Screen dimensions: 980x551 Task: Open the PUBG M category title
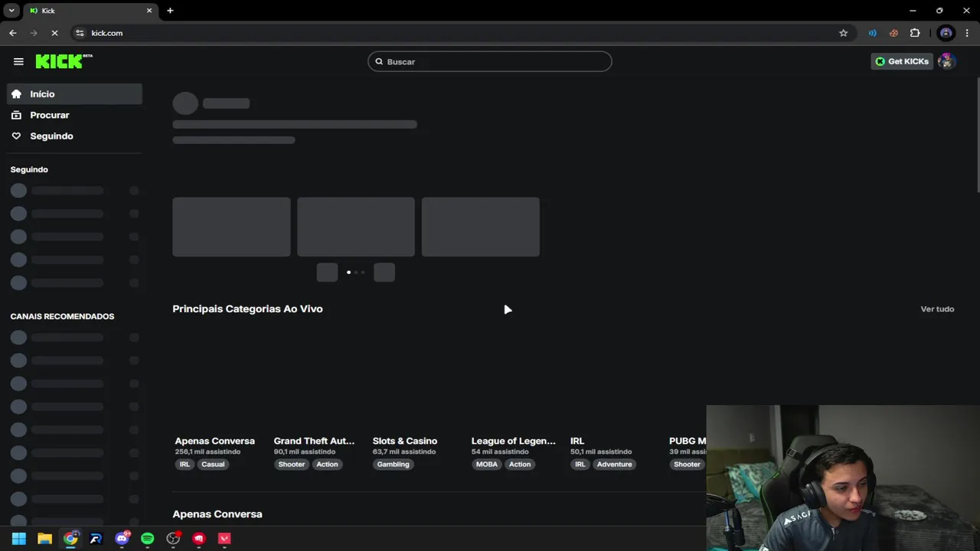pyautogui.click(x=688, y=441)
